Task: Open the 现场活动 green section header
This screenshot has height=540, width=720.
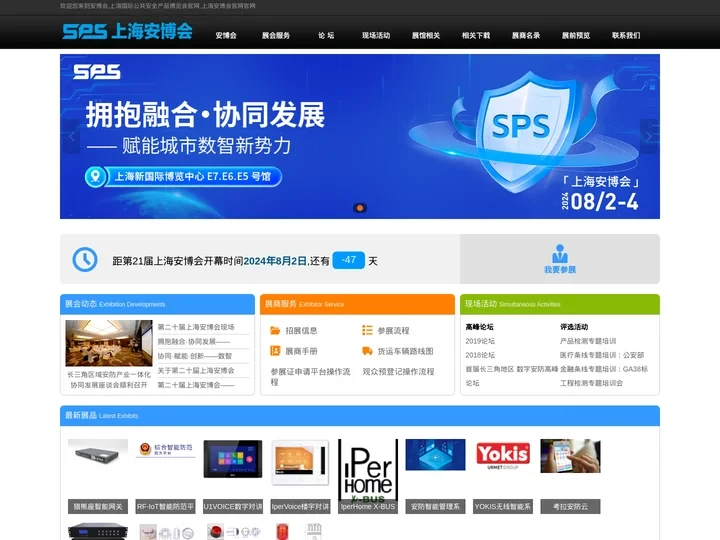Action: point(560,304)
